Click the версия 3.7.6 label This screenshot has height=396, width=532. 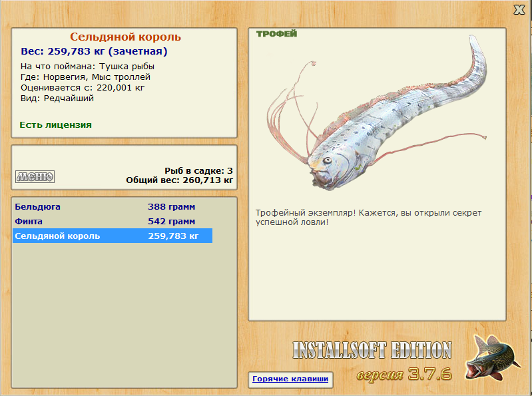pos(404,374)
